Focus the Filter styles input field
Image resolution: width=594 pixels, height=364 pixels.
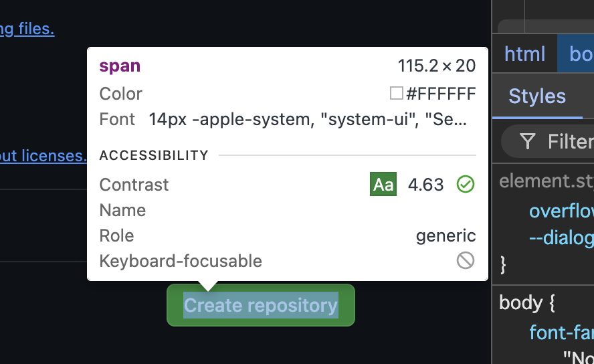[548, 141]
